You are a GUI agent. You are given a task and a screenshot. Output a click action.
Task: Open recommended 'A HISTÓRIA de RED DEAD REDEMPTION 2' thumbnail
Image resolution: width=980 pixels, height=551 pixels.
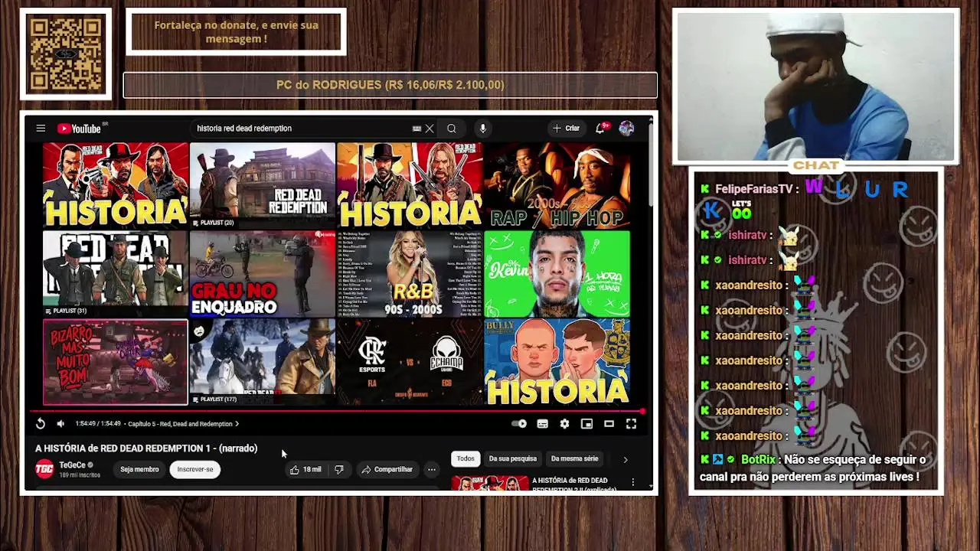(490, 483)
